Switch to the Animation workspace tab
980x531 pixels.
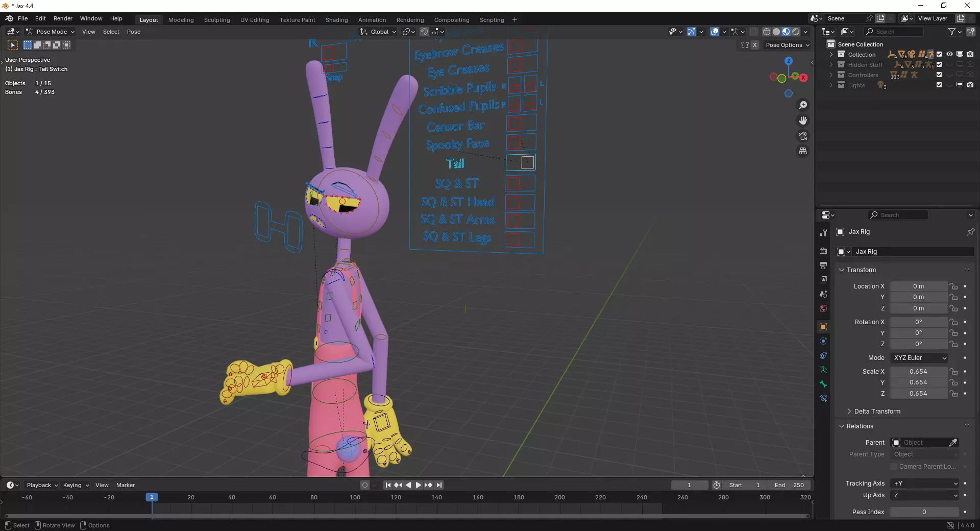point(372,20)
